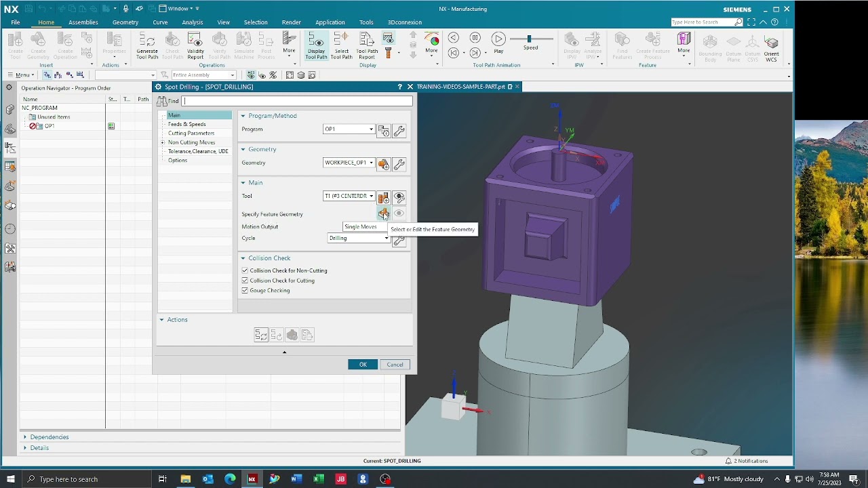The width and height of the screenshot is (868, 488).
Task: Switch to the Assemblies ribbon tab
Action: click(x=83, y=22)
